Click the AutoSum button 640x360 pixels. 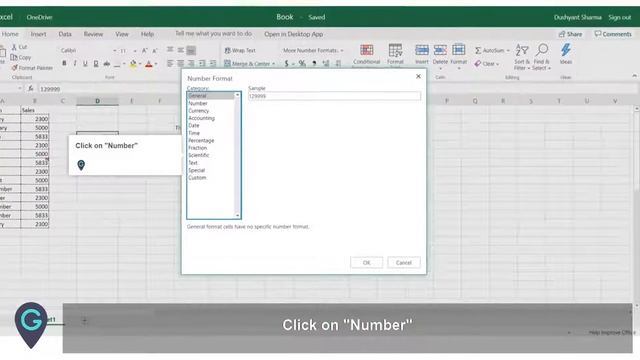(x=492, y=50)
